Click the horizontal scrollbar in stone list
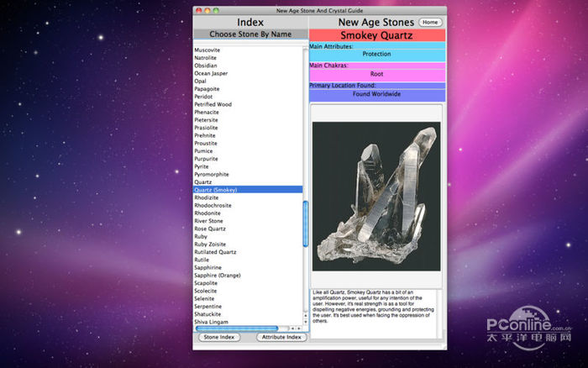Screen dimensions: 588x368 point(237,329)
